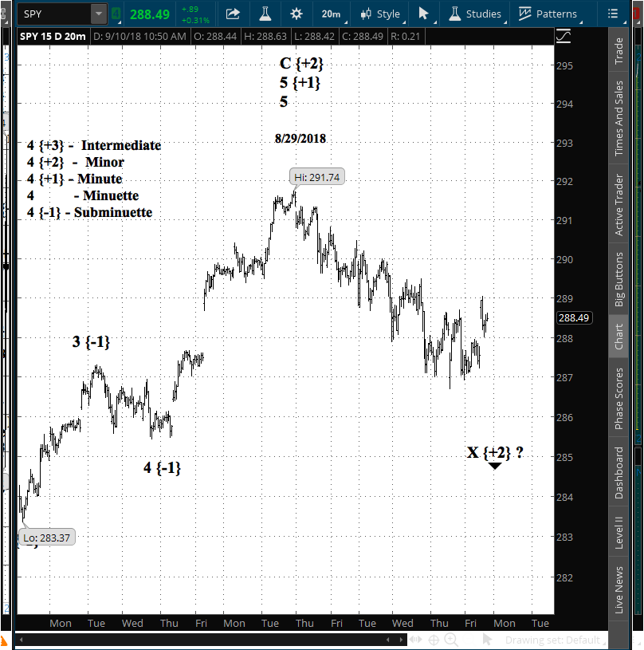The width and height of the screenshot is (644, 650).
Task: Open the 20m timeframe selector
Action: (x=330, y=14)
